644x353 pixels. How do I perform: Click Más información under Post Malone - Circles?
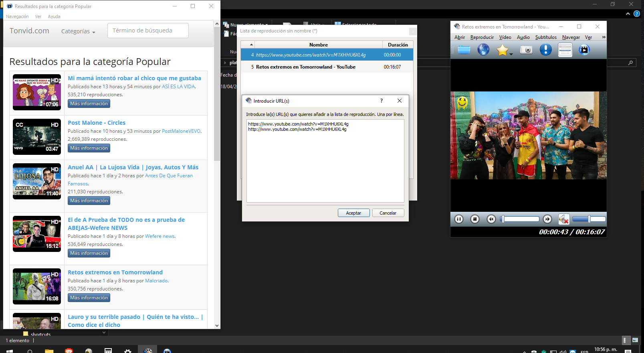89,148
